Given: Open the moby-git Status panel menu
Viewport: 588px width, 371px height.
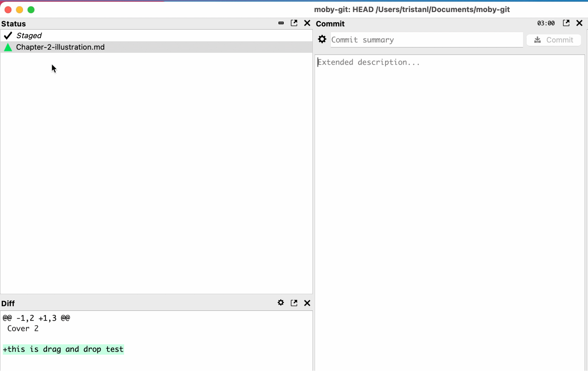Looking at the screenshot, I should pyautogui.click(x=281, y=24).
